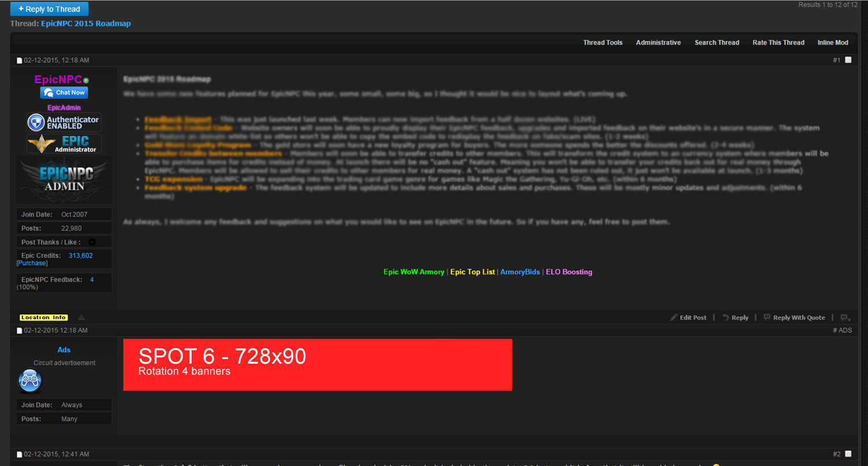Click the blurred Feedback Import heading
Screen dimensions: 868x466
point(178,119)
